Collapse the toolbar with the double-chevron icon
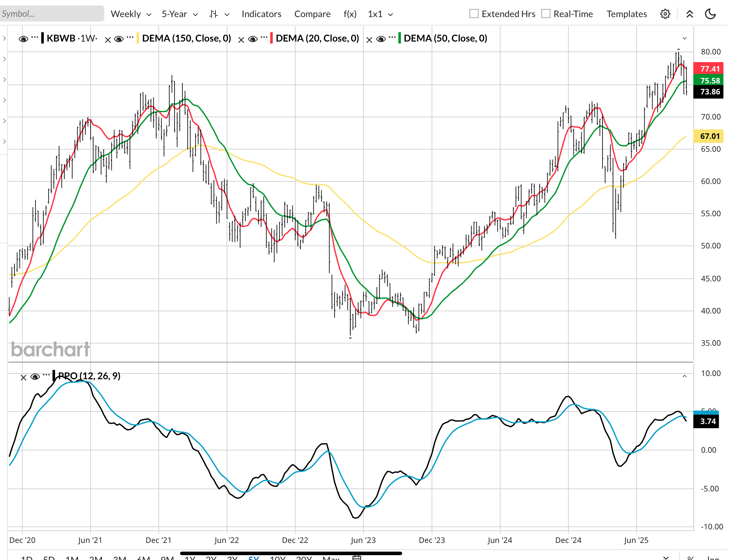The width and height of the screenshot is (731, 560). tap(689, 14)
